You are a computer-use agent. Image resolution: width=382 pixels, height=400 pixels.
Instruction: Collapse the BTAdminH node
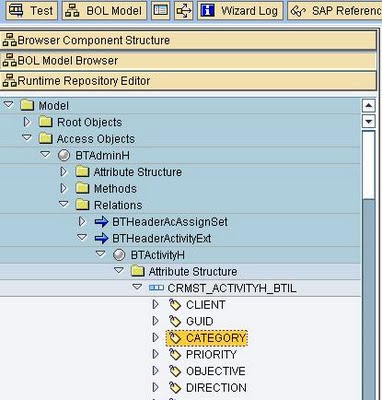point(46,155)
